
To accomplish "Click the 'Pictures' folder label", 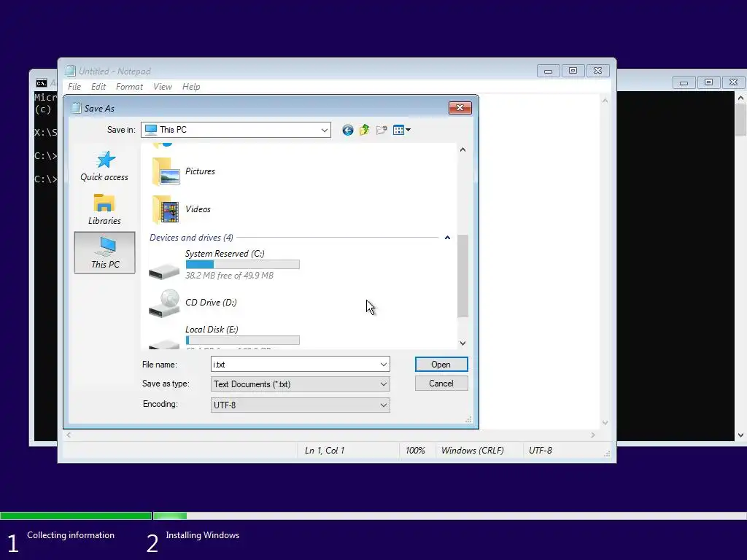I will coord(200,171).
